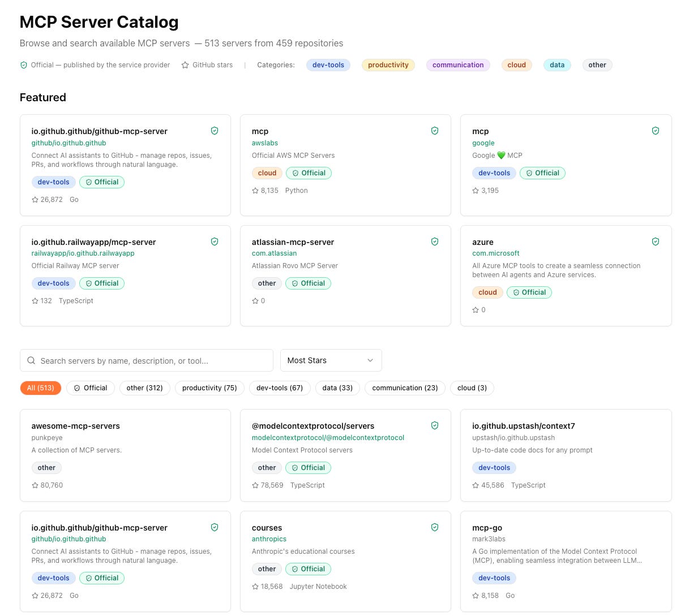Filter by dev-tools (67)
Viewport: 685px width, 616px height.
click(280, 388)
